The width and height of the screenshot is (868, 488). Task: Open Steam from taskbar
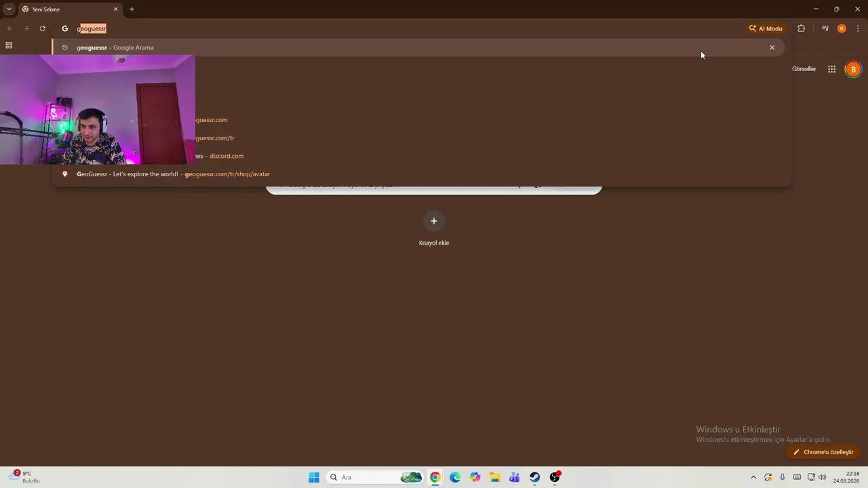534,477
